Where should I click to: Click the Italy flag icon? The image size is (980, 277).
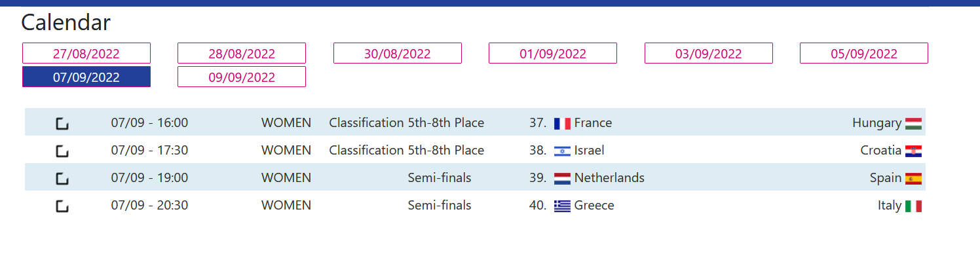click(x=913, y=206)
